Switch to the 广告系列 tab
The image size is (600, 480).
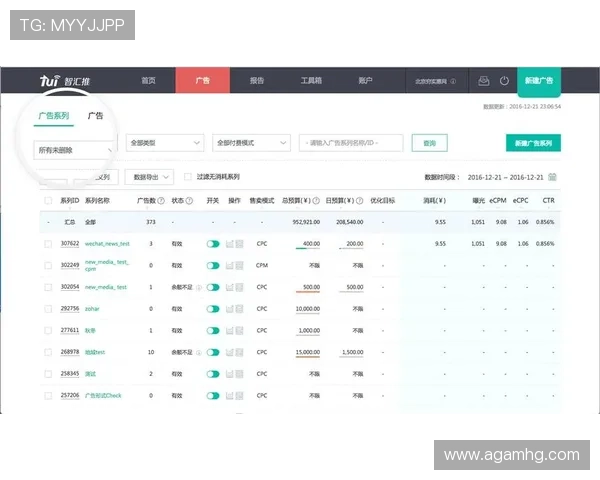click(x=53, y=116)
